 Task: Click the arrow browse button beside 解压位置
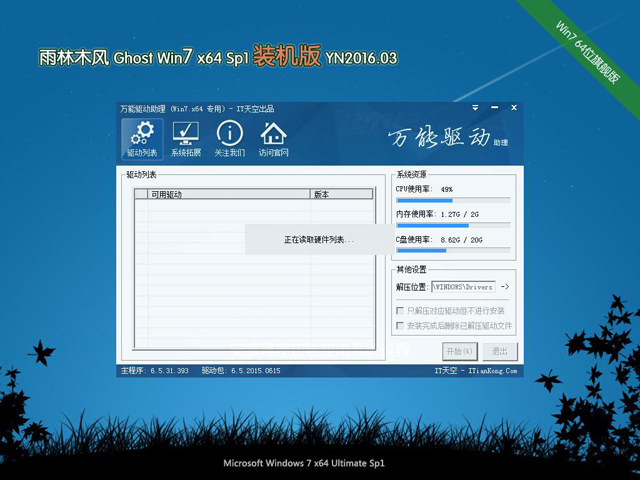pyautogui.click(x=505, y=287)
